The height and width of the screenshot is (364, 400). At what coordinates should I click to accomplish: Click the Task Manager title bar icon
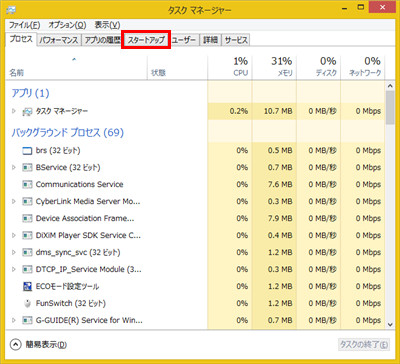11,10
